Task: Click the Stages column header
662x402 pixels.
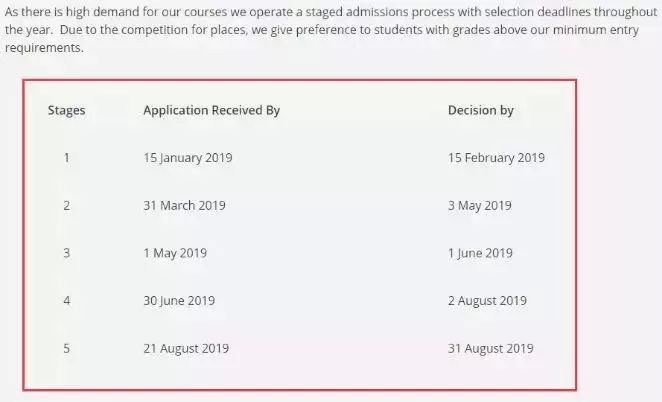Action: click(x=66, y=110)
